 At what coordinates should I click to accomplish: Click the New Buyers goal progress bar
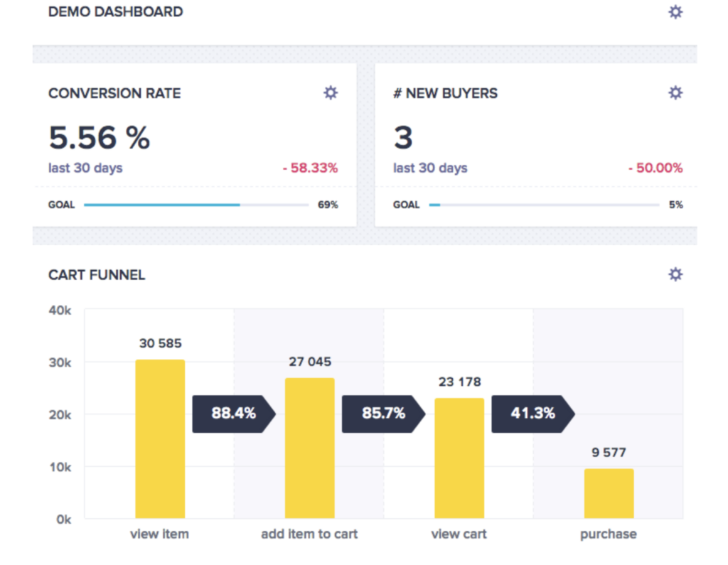click(543, 205)
